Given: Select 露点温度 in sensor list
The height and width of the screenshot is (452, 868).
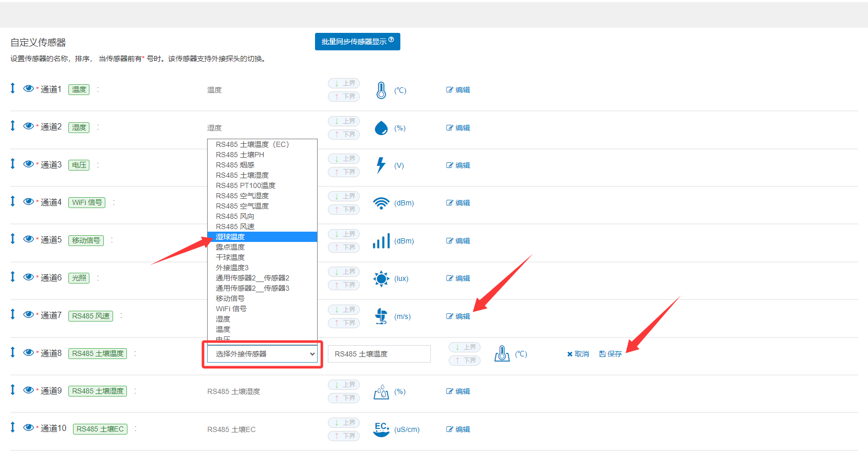Looking at the screenshot, I should (x=262, y=247).
